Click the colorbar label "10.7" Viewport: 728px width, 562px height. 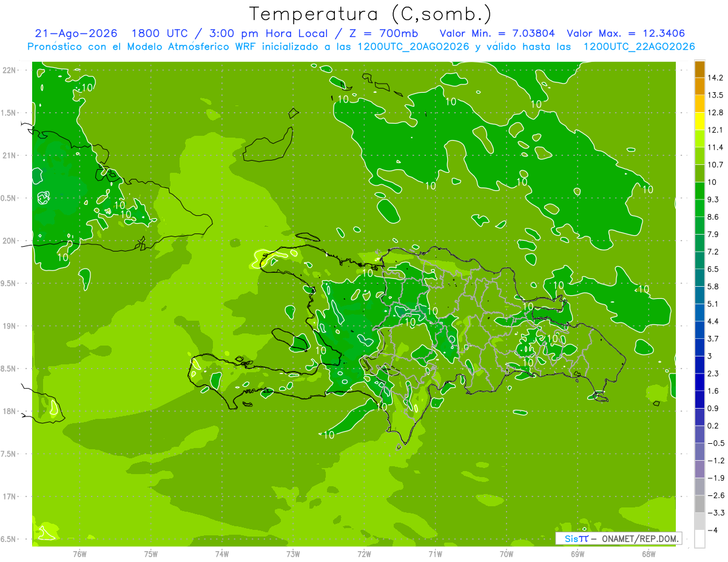pos(715,165)
